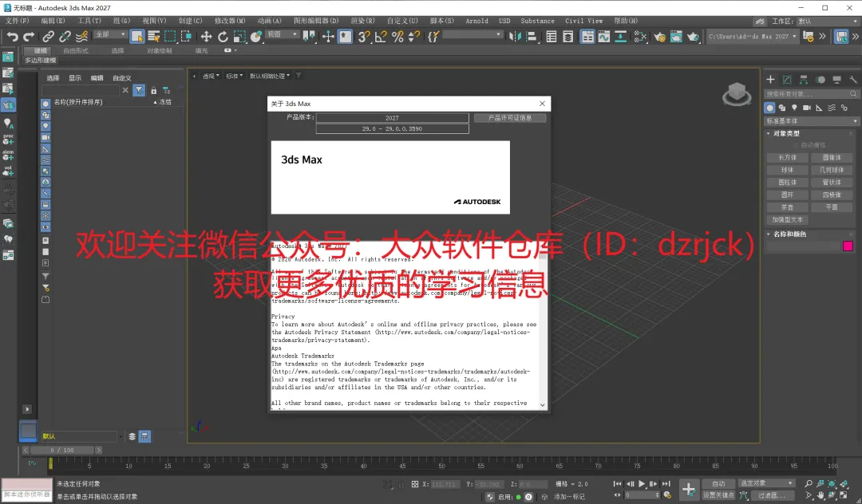Open the reference coordinate 视图 dropdown
The height and width of the screenshot is (504, 862).
coord(283,34)
